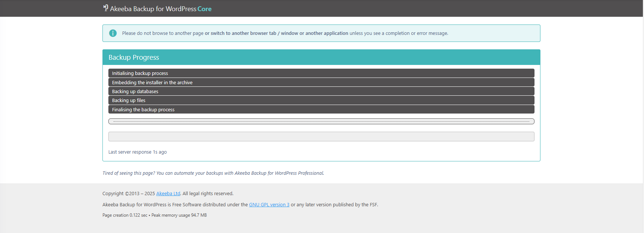This screenshot has height=233, width=644.
Task: Click the automate backups Professional notice
Action: tap(213, 173)
